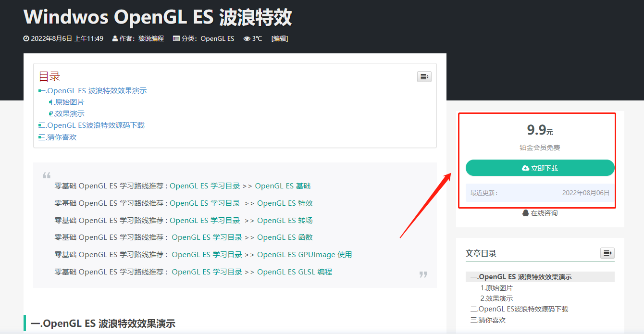This screenshot has height=335, width=644.
Task: Click the category icon before 分类
Action: (176, 38)
